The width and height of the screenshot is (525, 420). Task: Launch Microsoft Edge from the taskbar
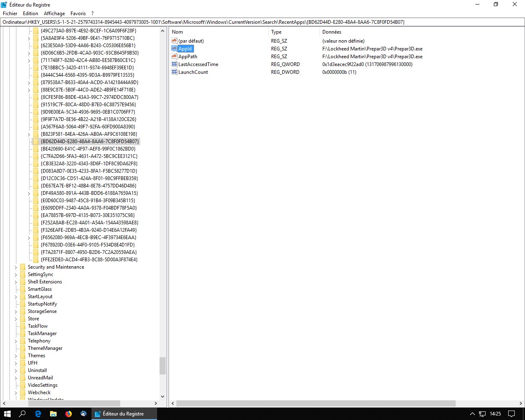[38, 414]
